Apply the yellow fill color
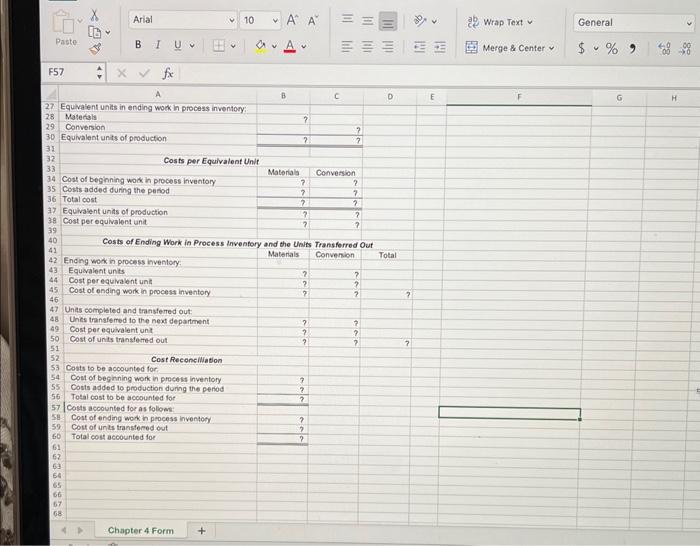The image size is (700, 546). coord(261,46)
